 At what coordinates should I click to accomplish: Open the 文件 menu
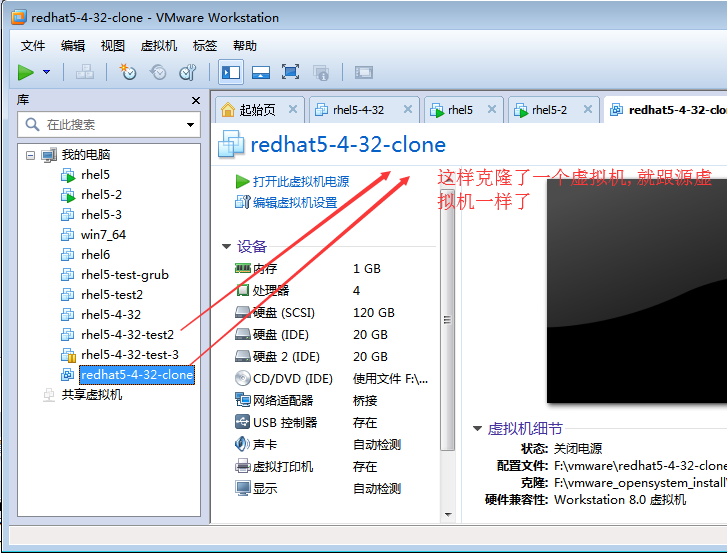click(33, 46)
